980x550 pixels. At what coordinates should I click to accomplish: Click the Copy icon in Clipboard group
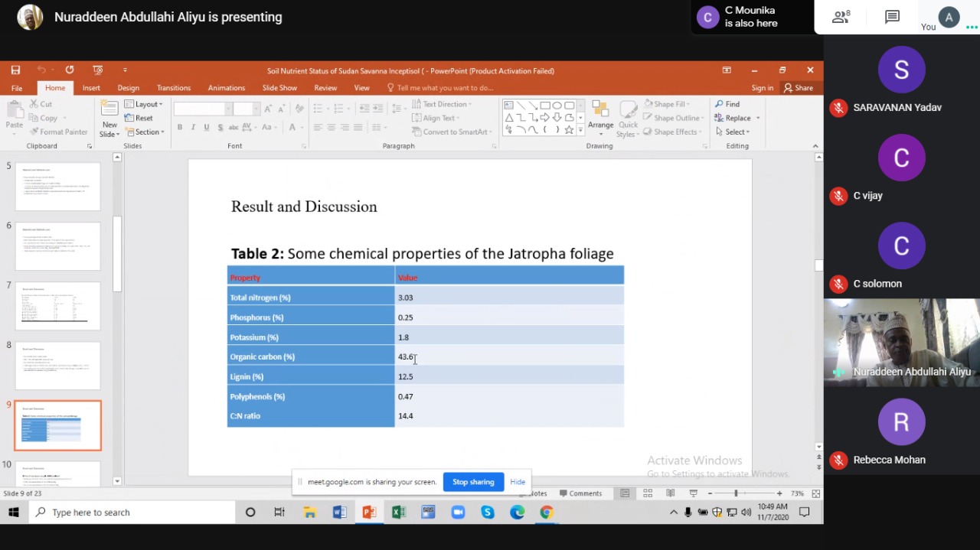34,118
